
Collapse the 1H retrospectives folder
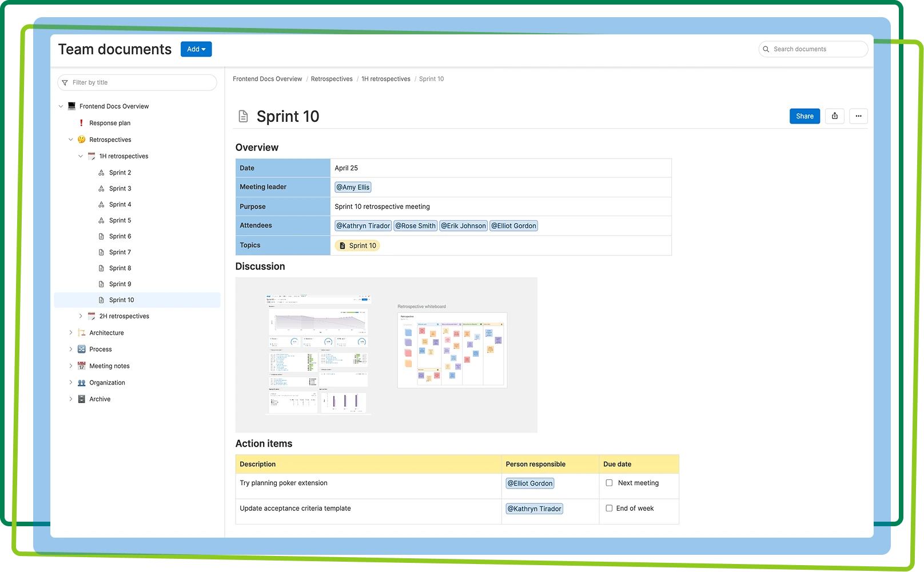(x=81, y=156)
